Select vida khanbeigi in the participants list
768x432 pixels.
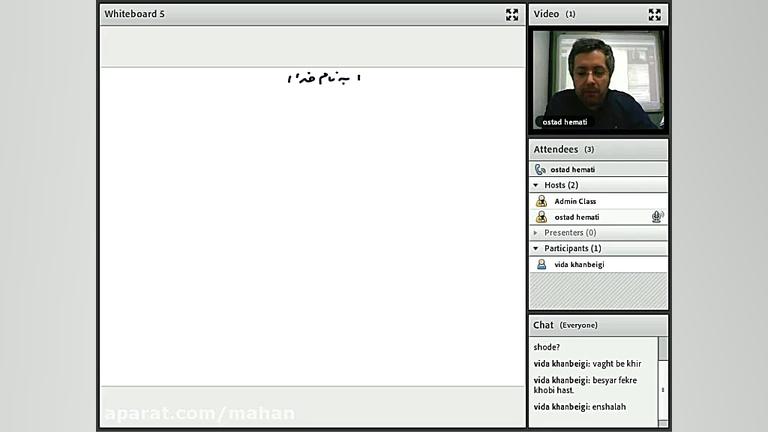coord(598,264)
